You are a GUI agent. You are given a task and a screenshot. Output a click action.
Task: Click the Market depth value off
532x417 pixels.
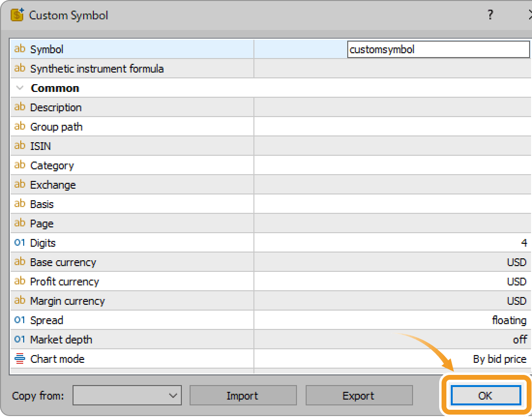click(x=520, y=340)
